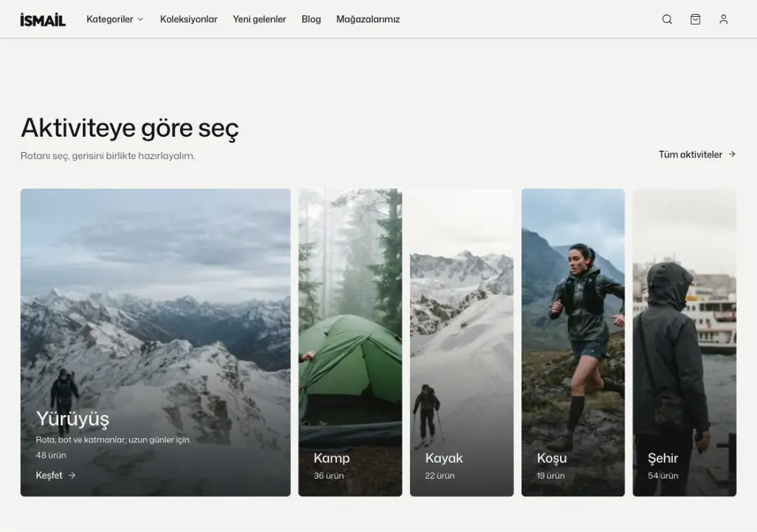This screenshot has height=532, width=757.
Task: Select the Koşu activity card
Action: [x=573, y=342]
